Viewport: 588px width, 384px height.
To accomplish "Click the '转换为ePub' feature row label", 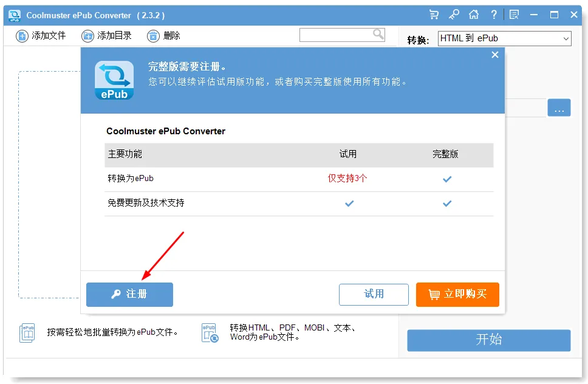I will click(x=131, y=179).
